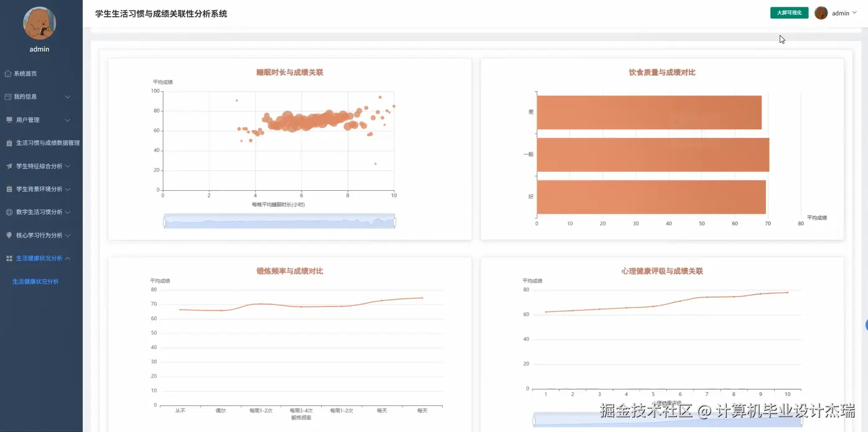Image resolution: width=868 pixels, height=432 pixels.
Task: Click the grid icon beside 生活健康状况分析
Action: tap(9, 259)
